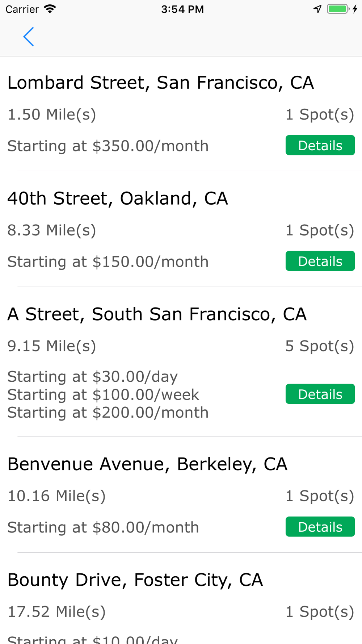The width and height of the screenshot is (362, 644).
Task: Tap the $100.00/week price line
Action: pos(103,394)
